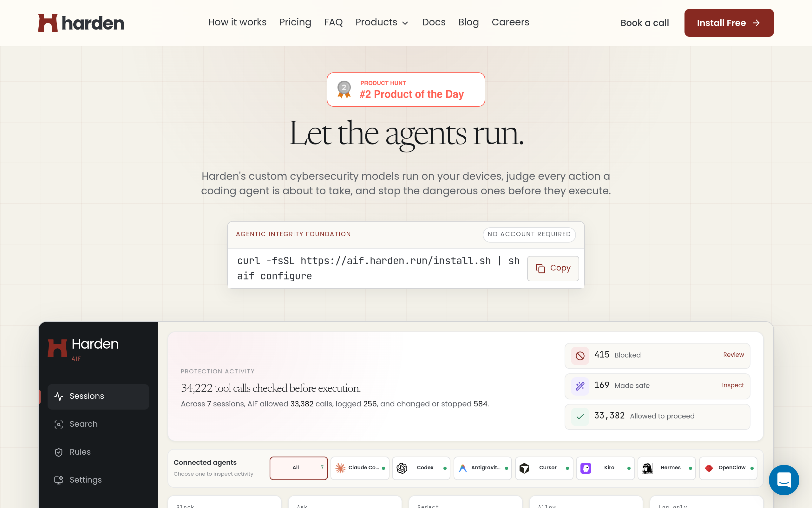Click the Kiro purple ghost icon
The height and width of the screenshot is (508, 812).
586,468
